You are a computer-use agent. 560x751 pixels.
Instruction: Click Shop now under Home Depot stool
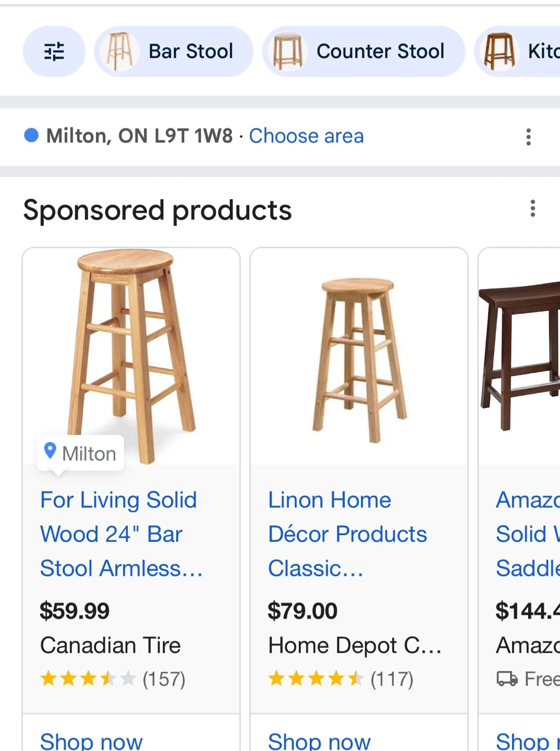(319, 741)
